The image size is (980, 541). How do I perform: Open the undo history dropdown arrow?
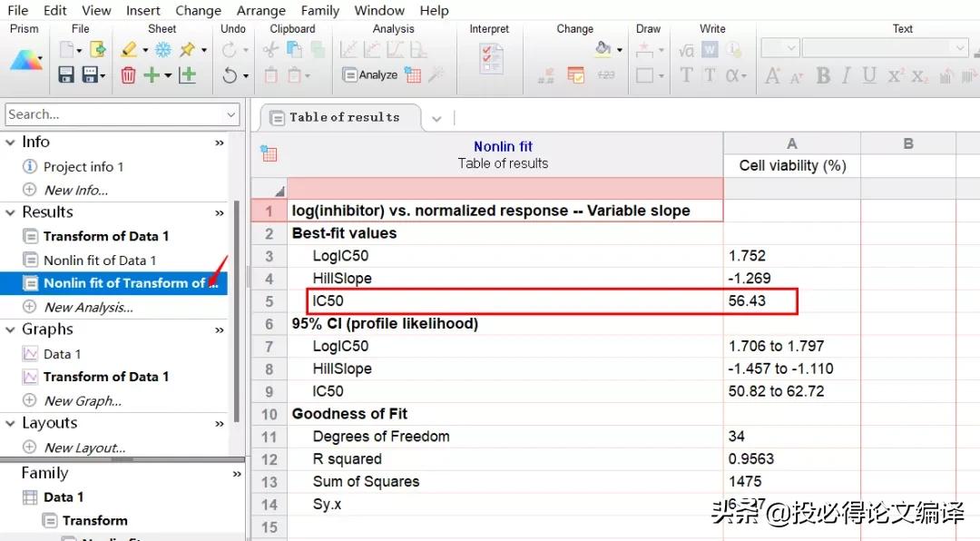[246, 75]
